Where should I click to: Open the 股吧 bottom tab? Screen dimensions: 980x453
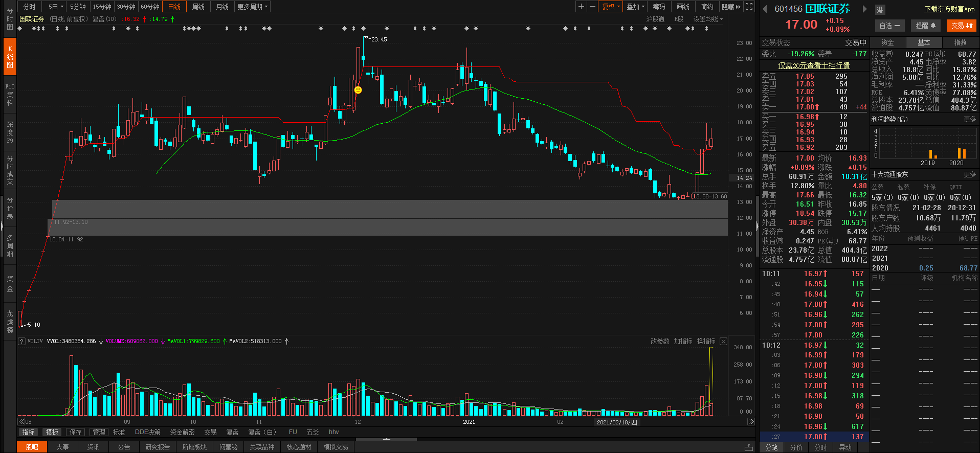(32, 447)
